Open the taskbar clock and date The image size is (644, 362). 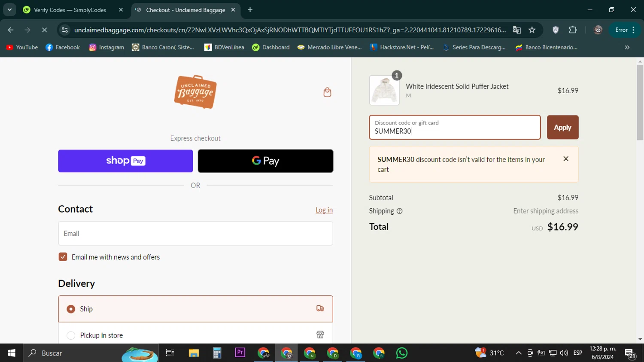[x=603, y=353]
